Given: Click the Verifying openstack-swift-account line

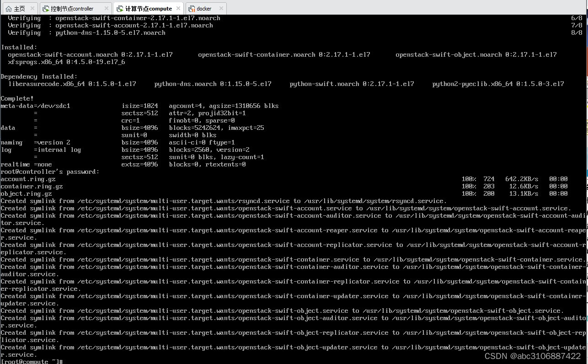Looking at the screenshot, I should [110, 26].
